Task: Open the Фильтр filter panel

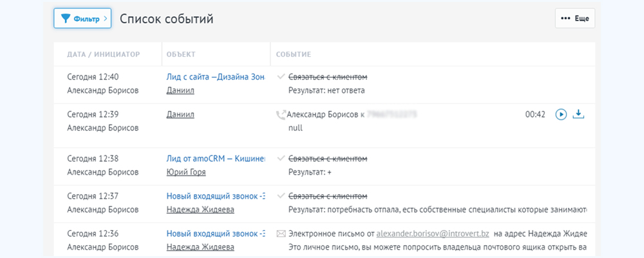Action: [82, 19]
